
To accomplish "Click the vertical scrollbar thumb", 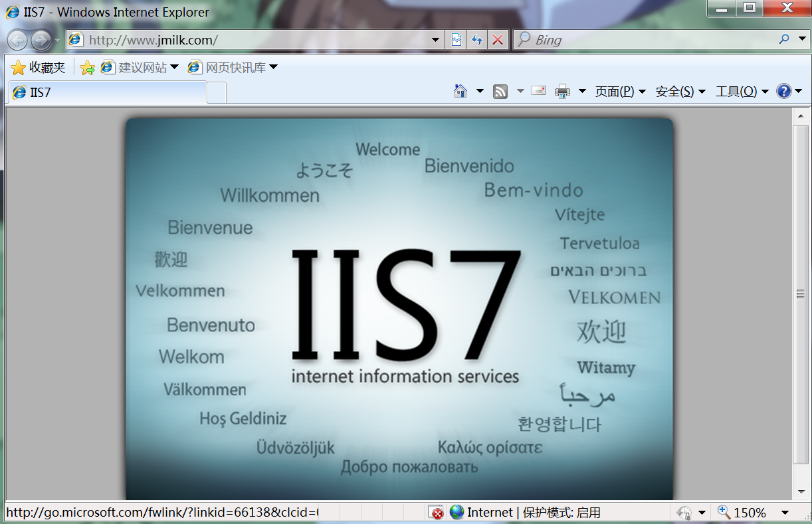I will pos(801,294).
